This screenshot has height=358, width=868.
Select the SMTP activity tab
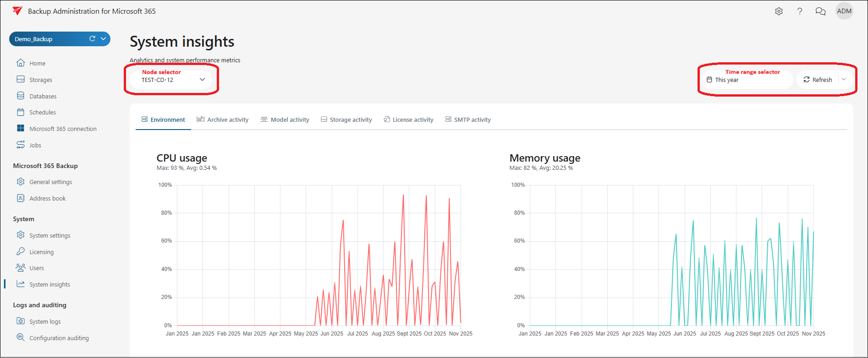coord(468,119)
